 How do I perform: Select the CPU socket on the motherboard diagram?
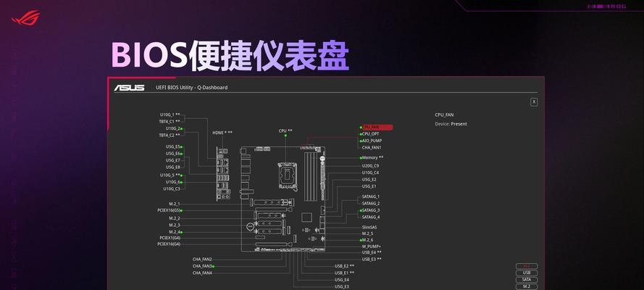[288, 175]
